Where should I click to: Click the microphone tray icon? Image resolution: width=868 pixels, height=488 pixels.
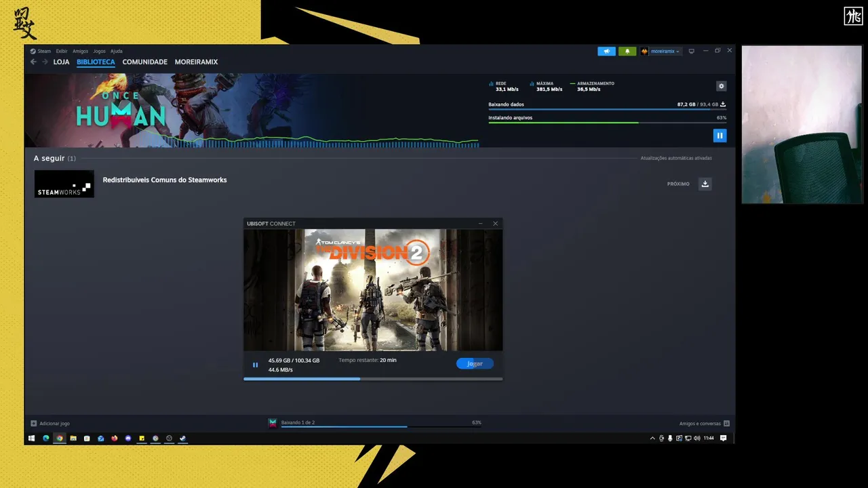point(670,439)
